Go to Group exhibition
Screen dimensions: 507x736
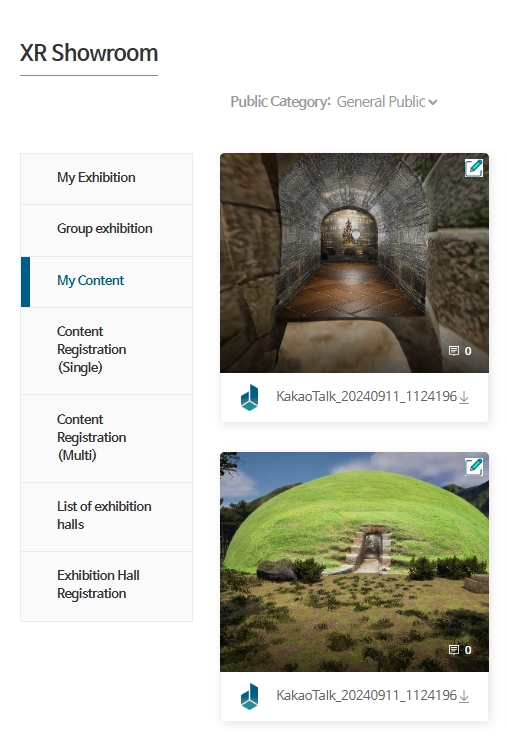point(107,230)
